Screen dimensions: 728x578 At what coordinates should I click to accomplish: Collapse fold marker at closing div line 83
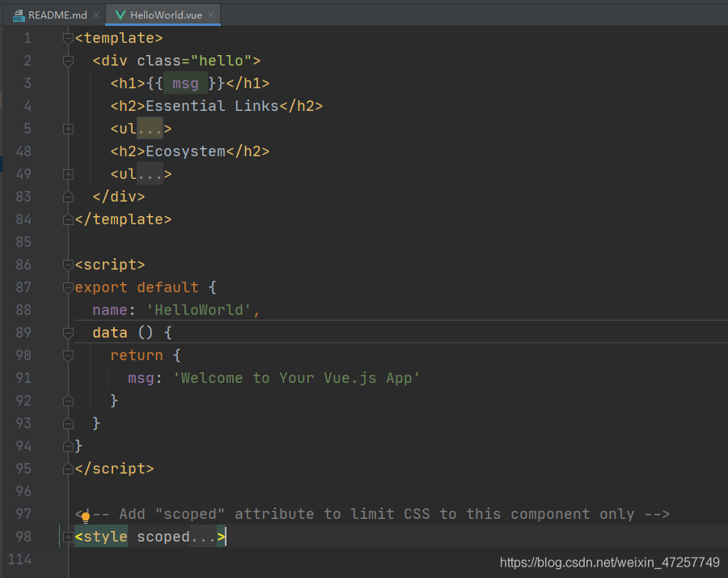click(68, 197)
